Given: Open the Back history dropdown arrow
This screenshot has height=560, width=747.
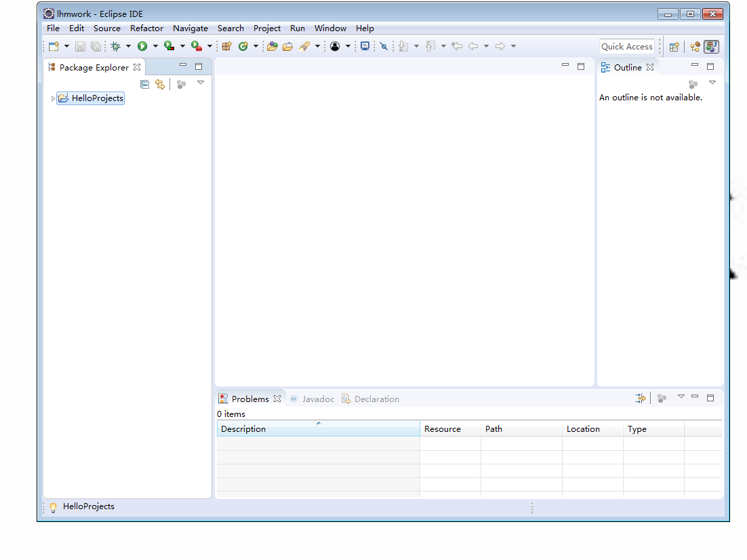Looking at the screenshot, I should pos(487,46).
